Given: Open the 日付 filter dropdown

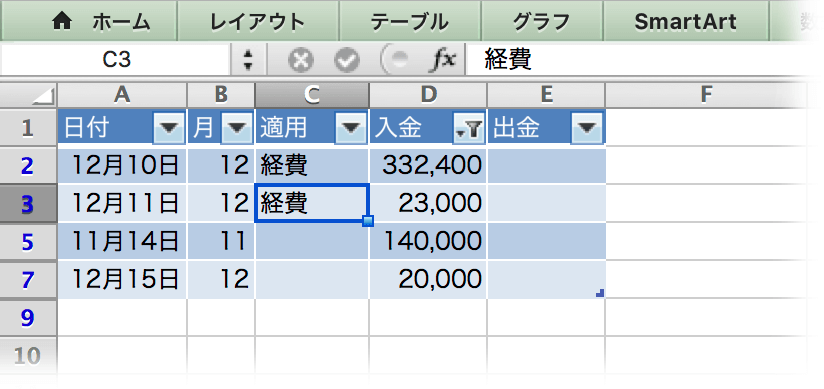Looking at the screenshot, I should point(169,127).
